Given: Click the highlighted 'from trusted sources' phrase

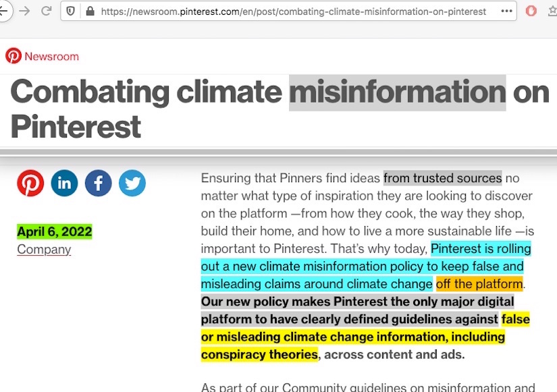Looking at the screenshot, I should [x=443, y=178].
